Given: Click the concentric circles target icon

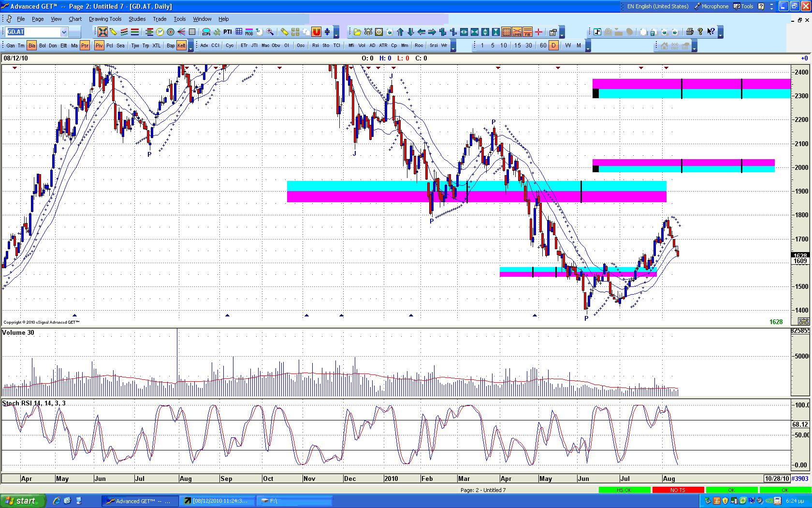Looking at the screenshot, I should click(171, 32).
